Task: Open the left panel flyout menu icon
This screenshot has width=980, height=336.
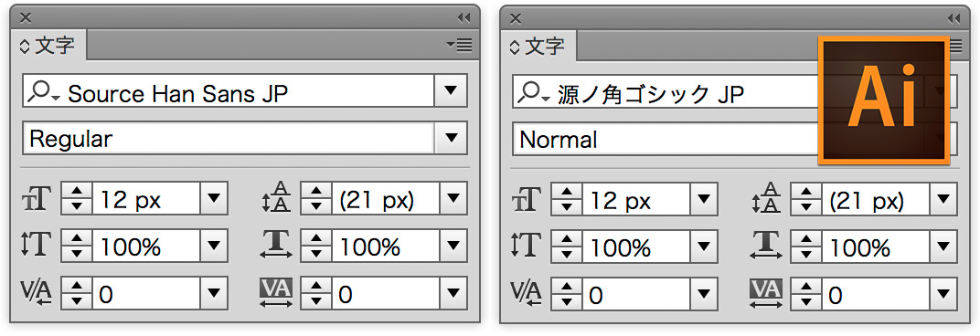Action: click(x=459, y=45)
